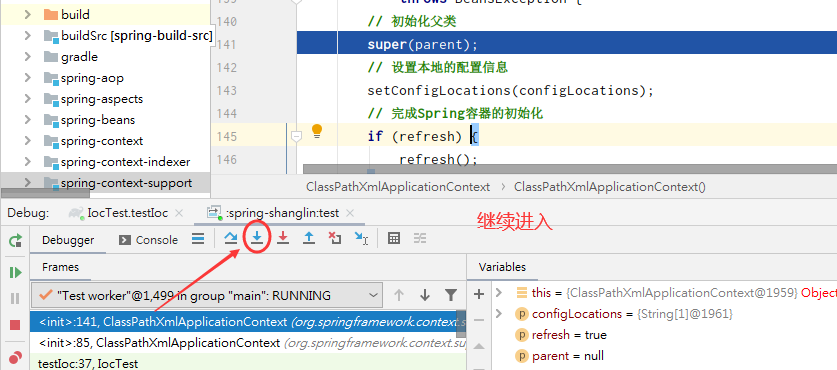Image resolution: width=837 pixels, height=370 pixels.
Task: Click the Rerun debug session icon
Action: tap(15, 240)
